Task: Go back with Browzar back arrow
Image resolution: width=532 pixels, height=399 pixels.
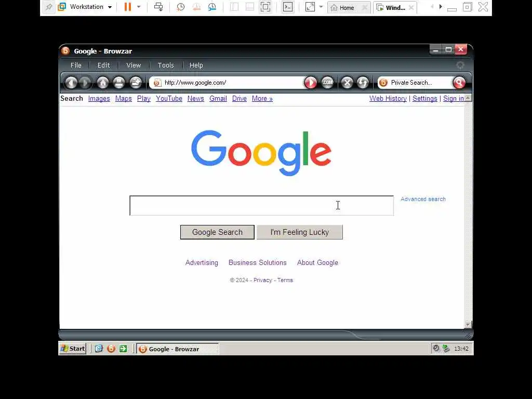Action: click(71, 83)
